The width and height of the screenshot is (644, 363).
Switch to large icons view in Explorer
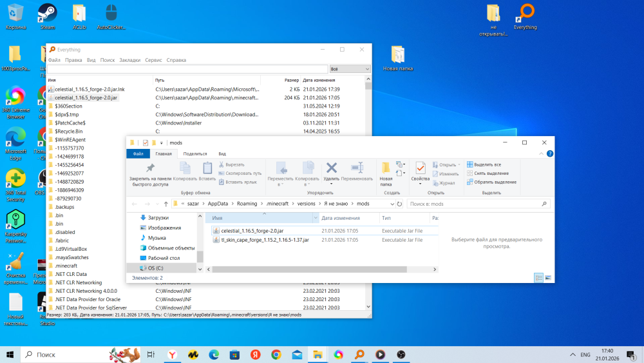tap(548, 278)
